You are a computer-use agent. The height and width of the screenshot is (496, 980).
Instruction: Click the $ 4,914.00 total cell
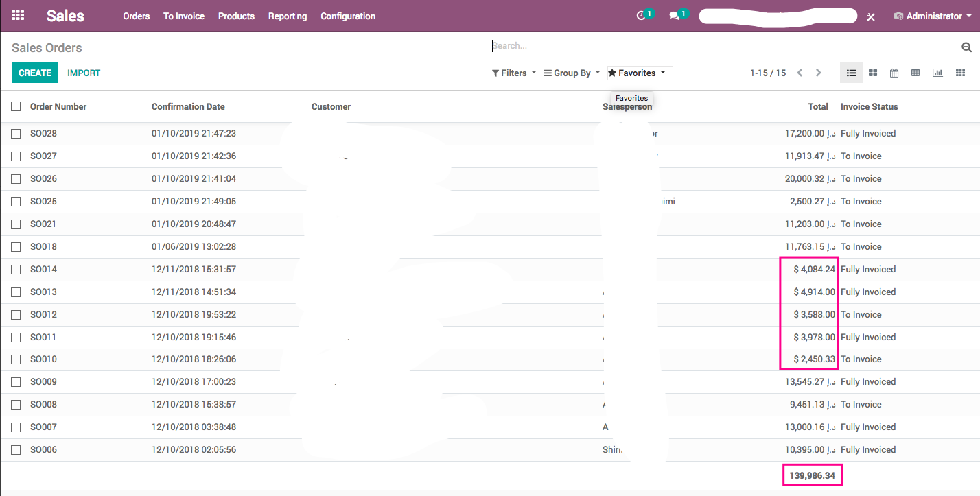point(815,292)
